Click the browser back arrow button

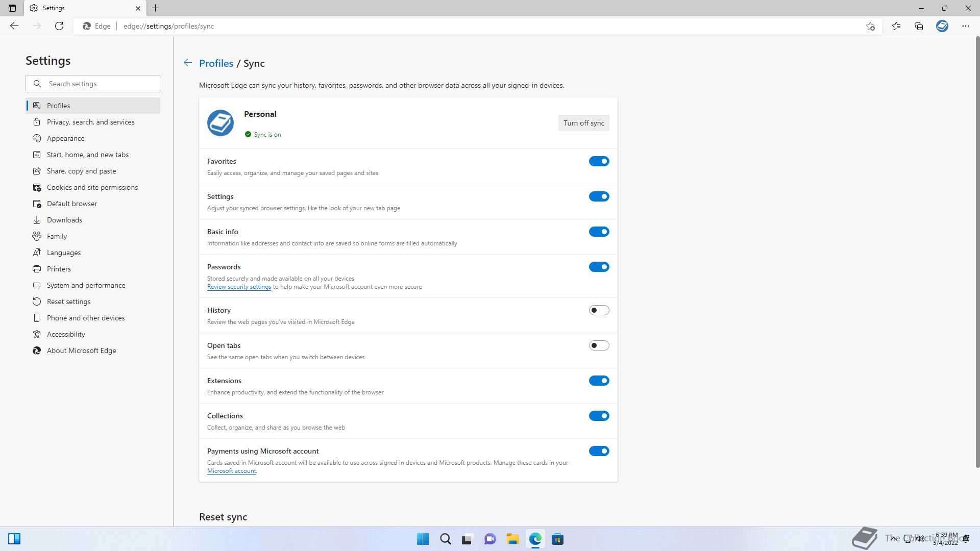click(14, 26)
